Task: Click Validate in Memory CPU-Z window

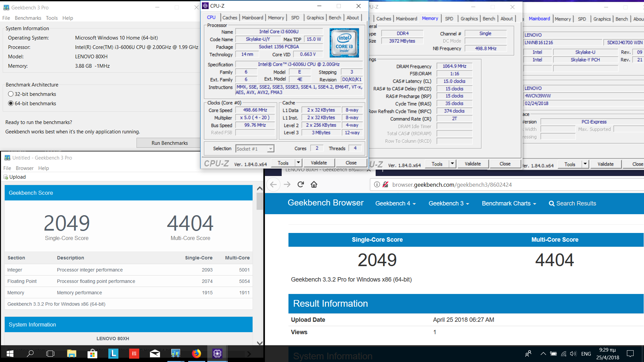Action: pos(473,164)
